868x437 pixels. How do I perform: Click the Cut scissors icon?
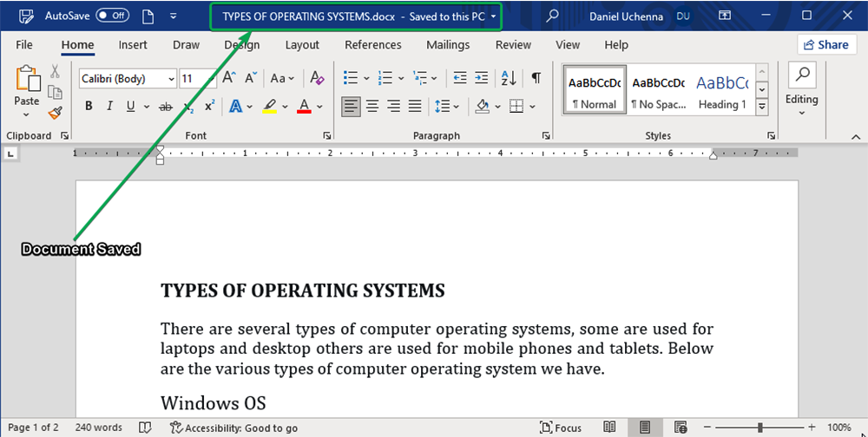55,71
